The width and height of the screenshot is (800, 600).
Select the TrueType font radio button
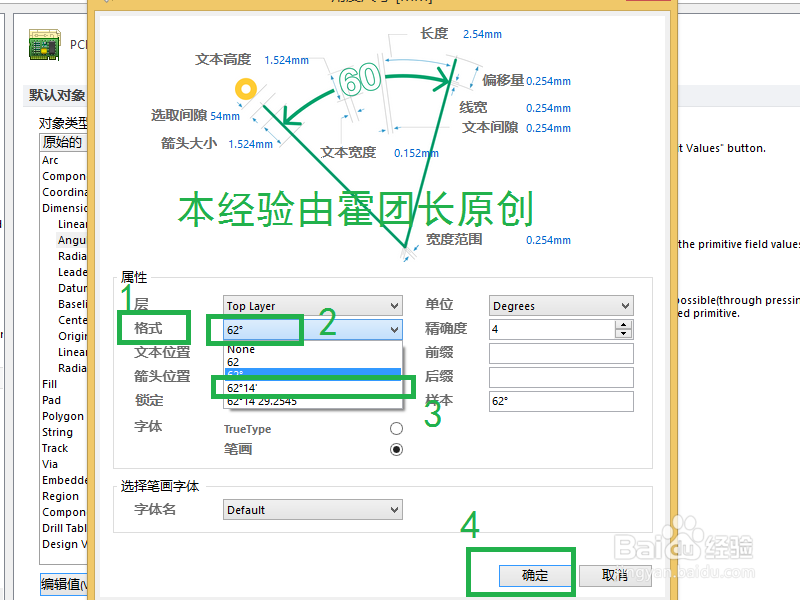[396, 427]
